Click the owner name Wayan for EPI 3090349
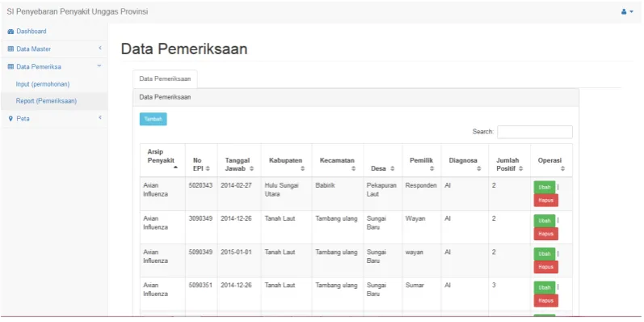The height and width of the screenshot is (322, 644). coord(415,218)
